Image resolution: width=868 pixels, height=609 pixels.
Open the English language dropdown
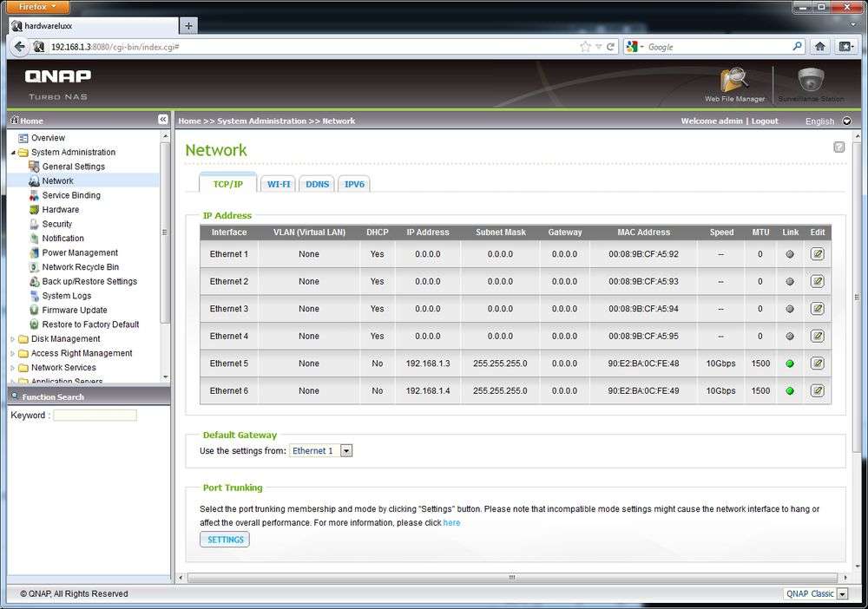828,121
